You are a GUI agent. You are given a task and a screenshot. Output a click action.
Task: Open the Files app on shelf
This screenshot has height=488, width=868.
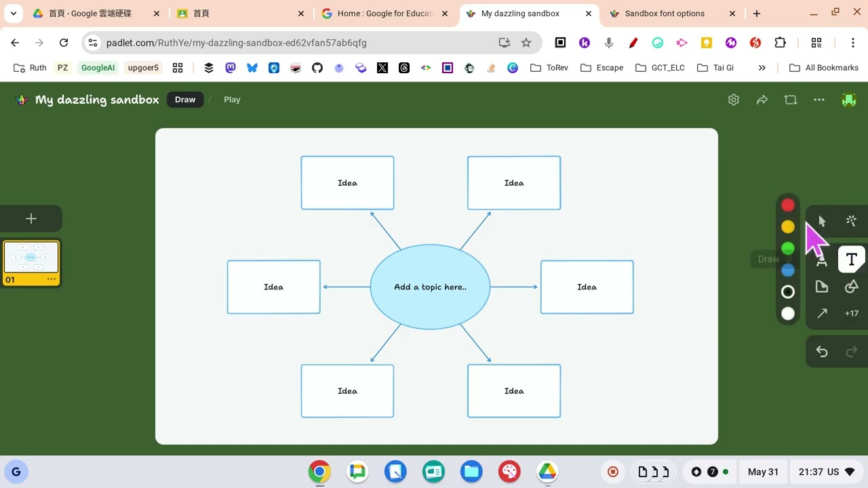471,472
